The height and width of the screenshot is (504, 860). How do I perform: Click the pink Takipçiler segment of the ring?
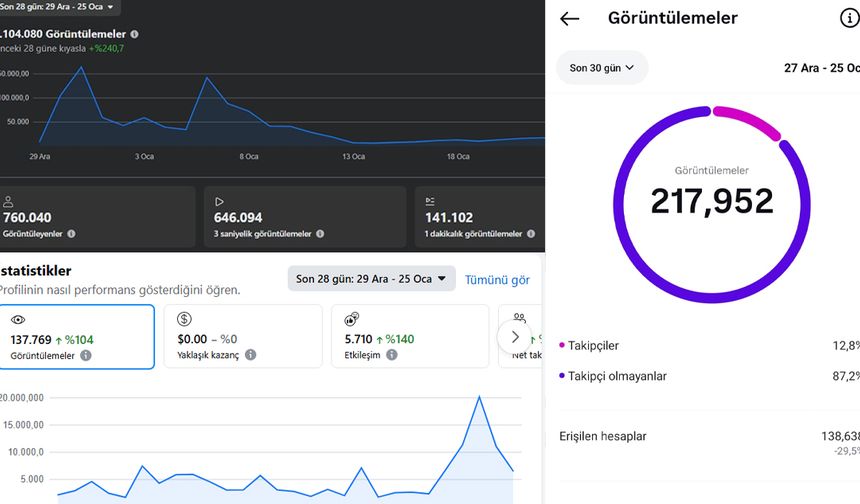(748, 121)
